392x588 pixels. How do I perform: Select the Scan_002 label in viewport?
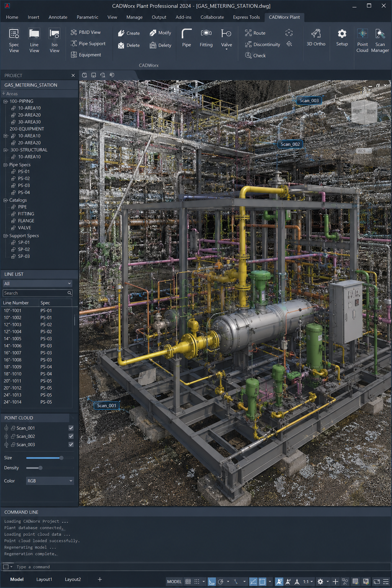[x=290, y=144]
